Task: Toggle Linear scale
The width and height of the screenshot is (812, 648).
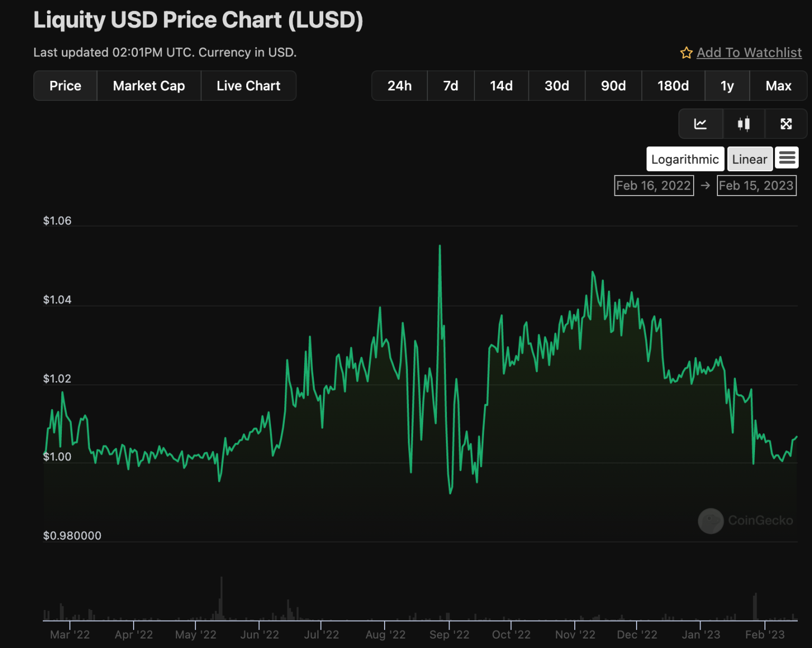Action: (x=750, y=159)
